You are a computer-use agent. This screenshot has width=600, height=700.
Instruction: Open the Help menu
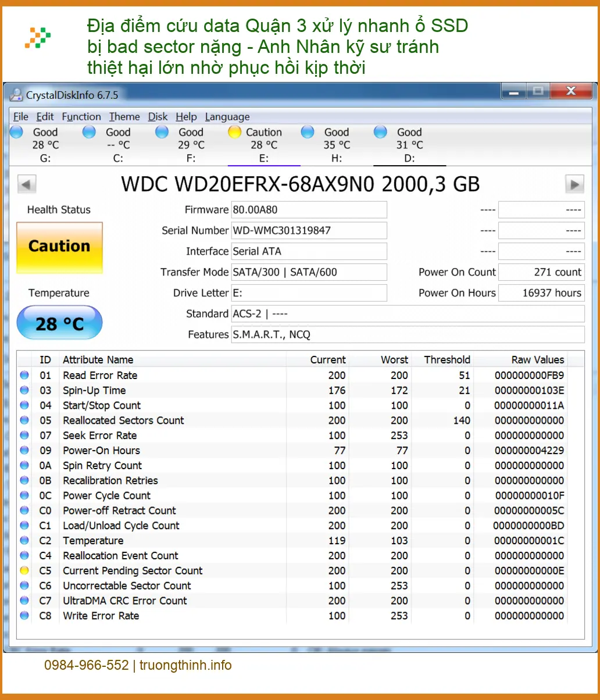[186, 116]
